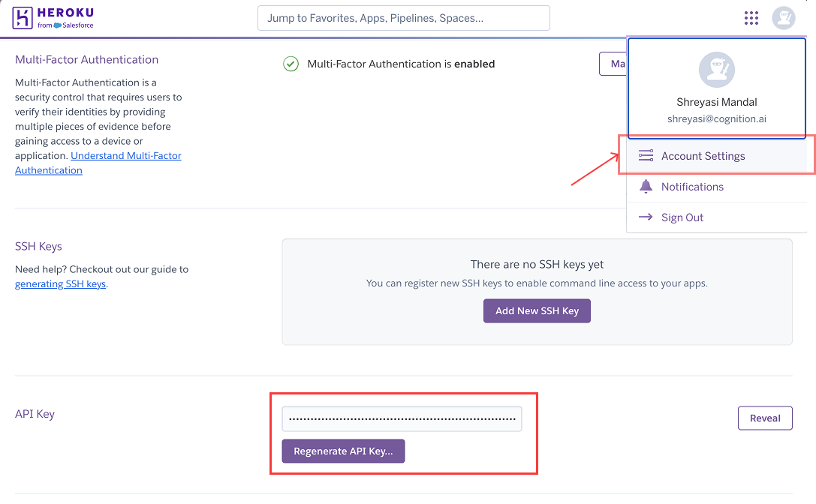Click the SSH Keys section heading
The height and width of the screenshot is (504, 816).
(x=38, y=246)
